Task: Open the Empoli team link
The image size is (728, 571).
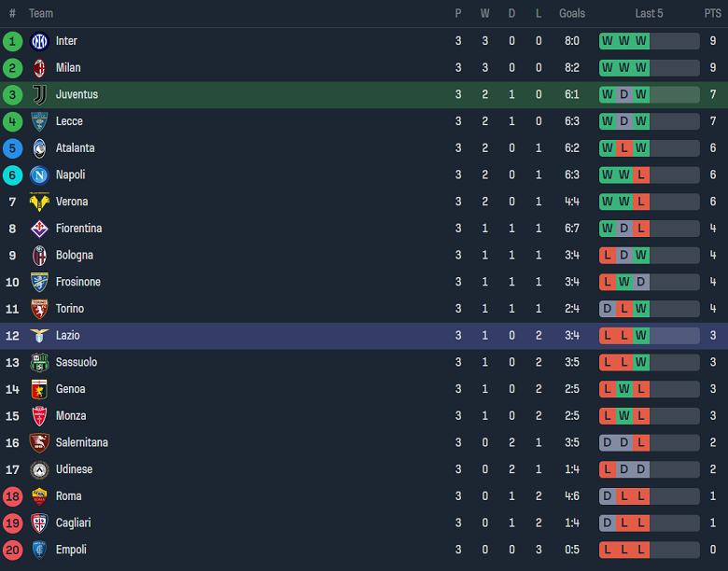Action: tap(71, 550)
